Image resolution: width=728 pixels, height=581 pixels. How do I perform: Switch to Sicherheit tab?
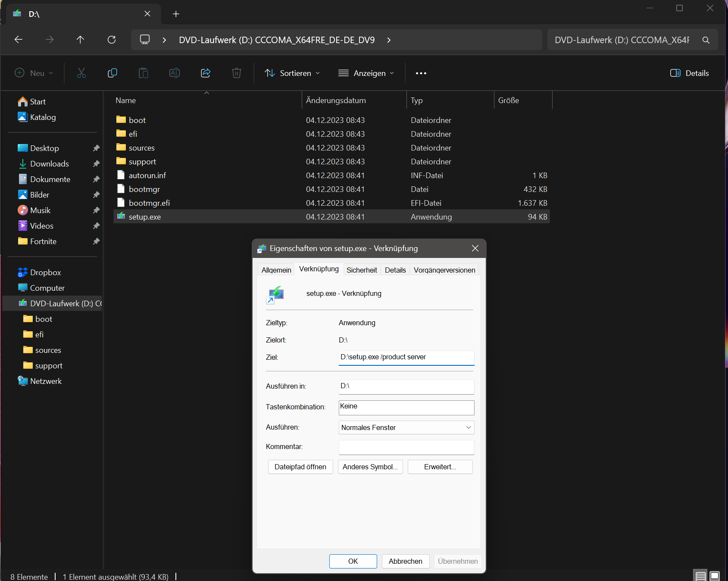362,270
